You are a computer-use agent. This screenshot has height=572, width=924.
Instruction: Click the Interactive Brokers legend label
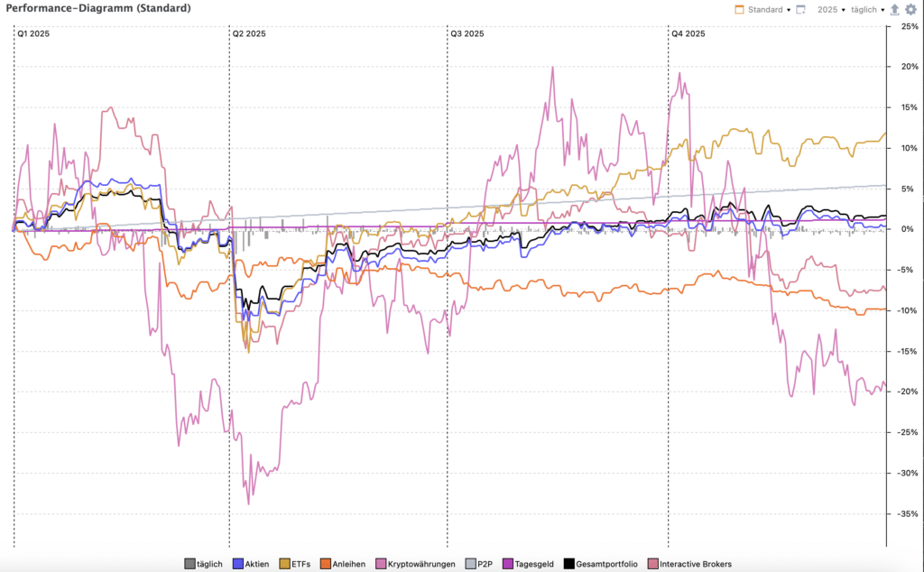[696, 564]
